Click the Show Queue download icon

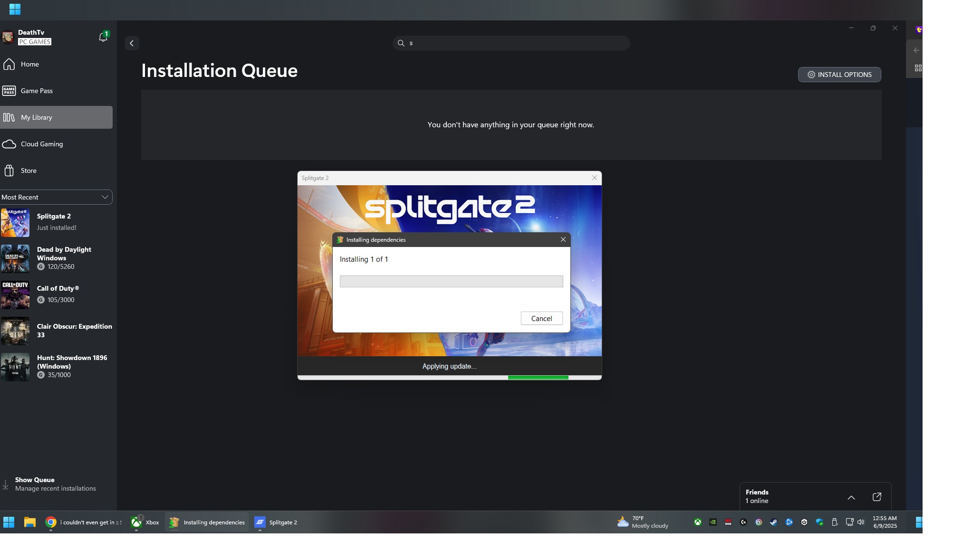[x=6, y=484]
